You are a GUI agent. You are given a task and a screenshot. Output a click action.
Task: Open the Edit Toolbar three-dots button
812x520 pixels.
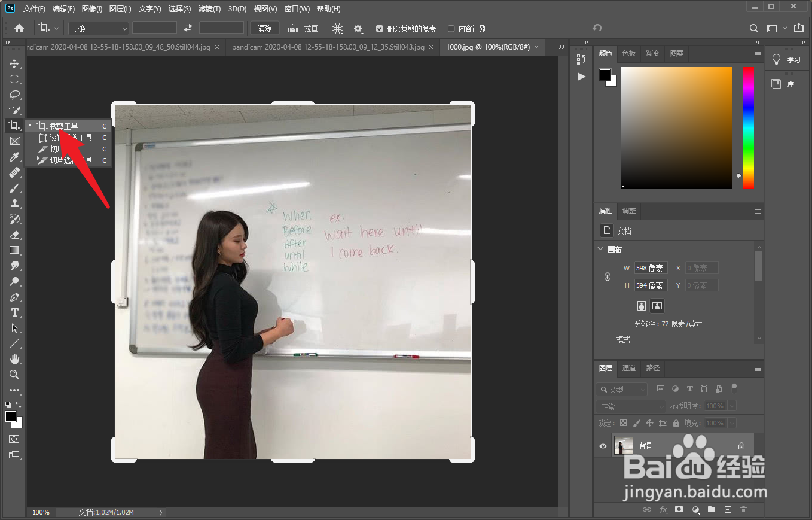(x=14, y=390)
